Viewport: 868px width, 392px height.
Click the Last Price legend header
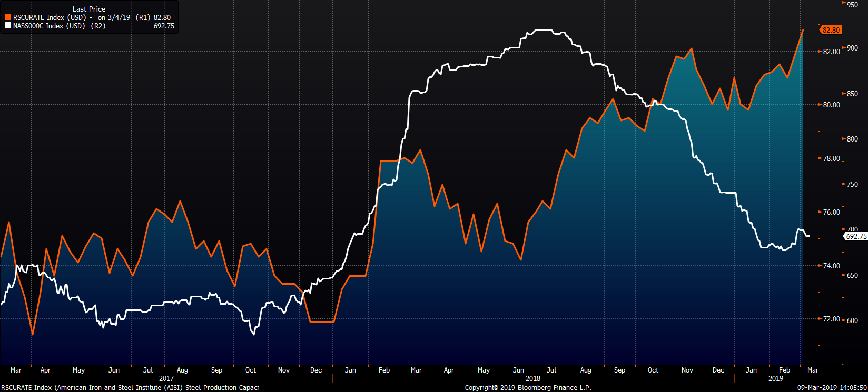tap(89, 9)
